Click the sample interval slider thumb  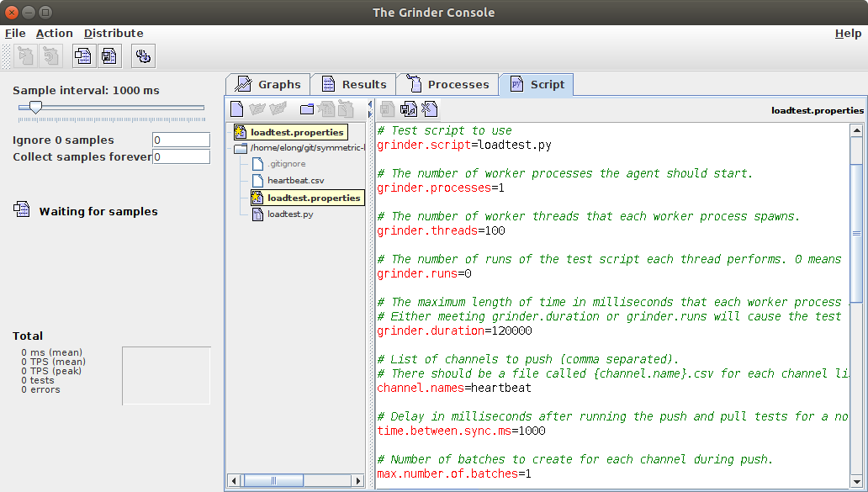coord(35,108)
